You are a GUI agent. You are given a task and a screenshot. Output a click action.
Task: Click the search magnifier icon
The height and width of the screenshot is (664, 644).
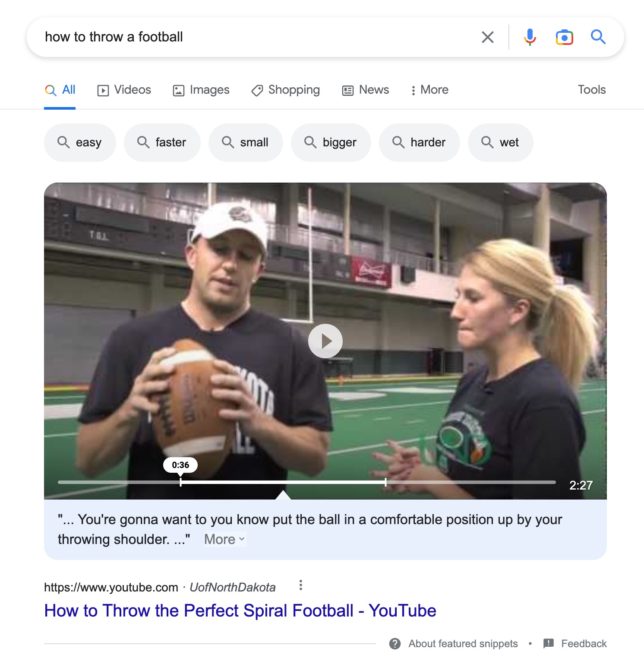pyautogui.click(x=598, y=37)
